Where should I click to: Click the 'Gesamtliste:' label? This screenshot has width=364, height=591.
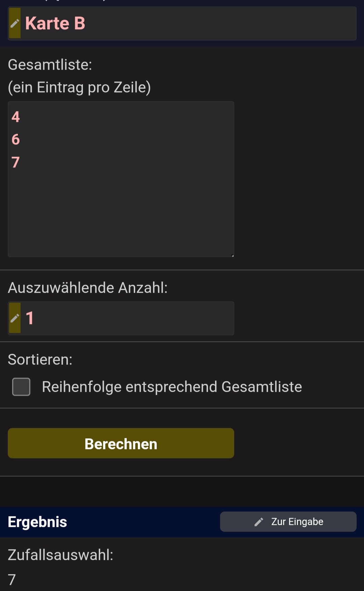(x=50, y=65)
